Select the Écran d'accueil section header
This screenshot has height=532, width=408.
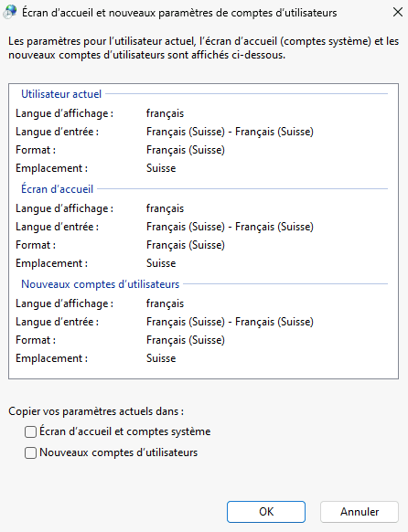(x=57, y=189)
